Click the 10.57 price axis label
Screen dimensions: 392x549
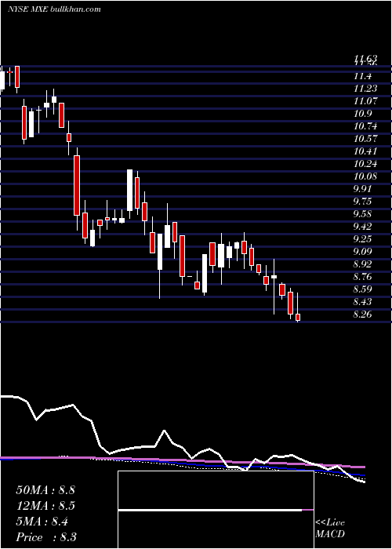pos(365,139)
